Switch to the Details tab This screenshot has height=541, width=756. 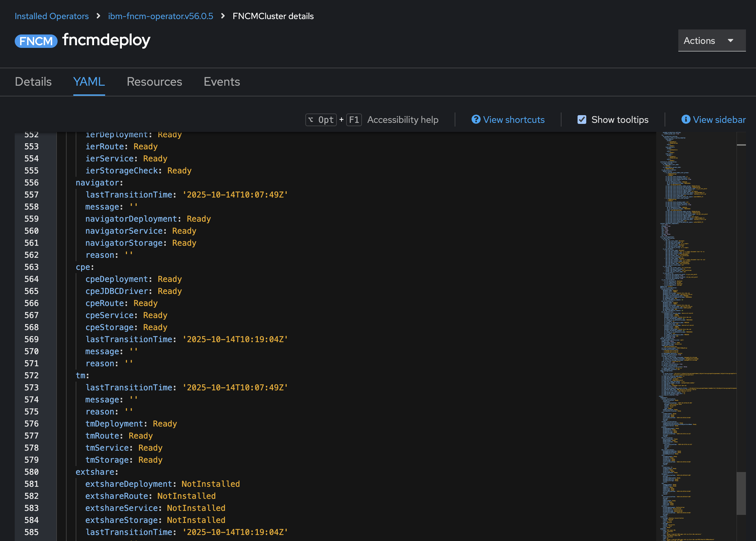point(33,82)
